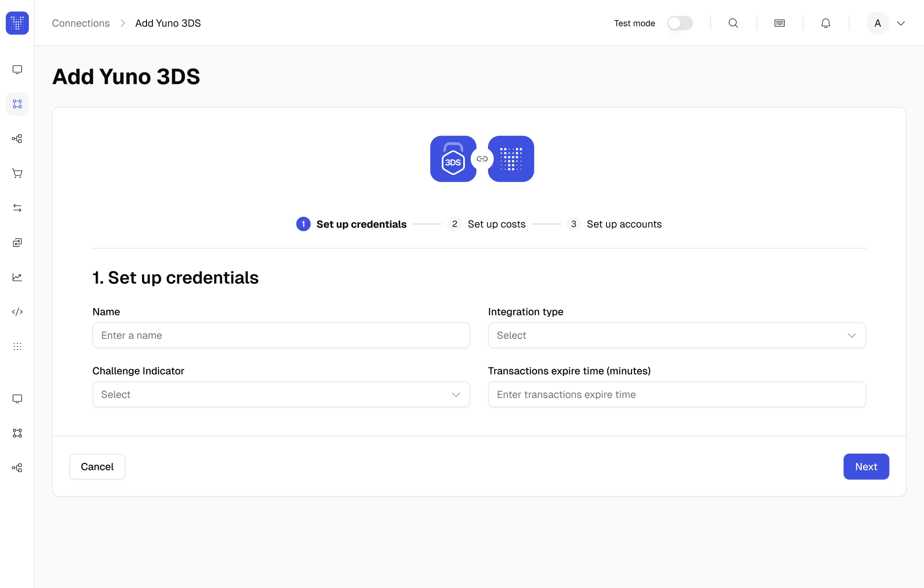The height and width of the screenshot is (588, 924).
Task: Click the Next button
Action: (x=866, y=467)
